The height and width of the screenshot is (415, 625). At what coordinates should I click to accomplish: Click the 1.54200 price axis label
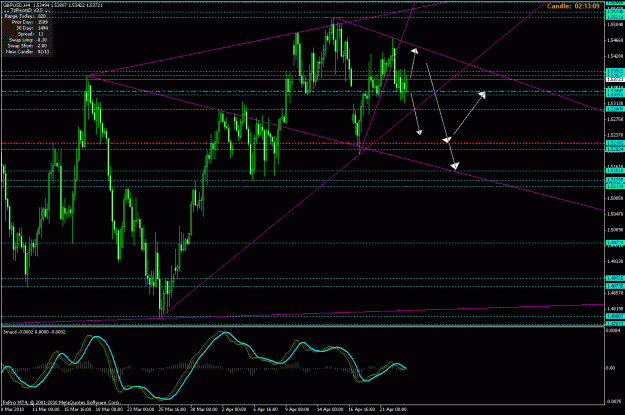(x=615, y=56)
